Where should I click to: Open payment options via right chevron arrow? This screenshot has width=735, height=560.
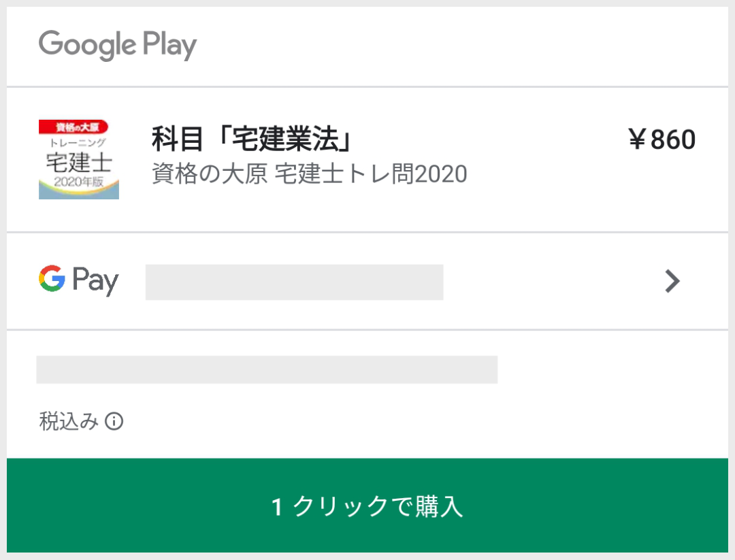click(x=672, y=281)
